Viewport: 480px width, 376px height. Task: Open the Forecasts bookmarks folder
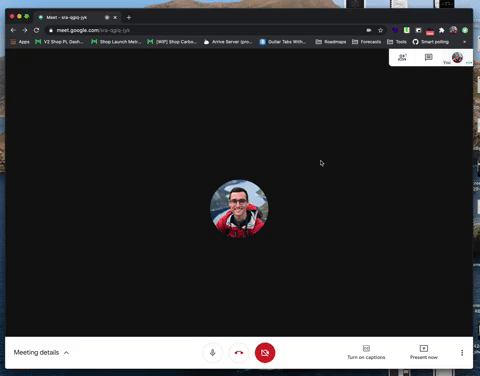coord(366,42)
